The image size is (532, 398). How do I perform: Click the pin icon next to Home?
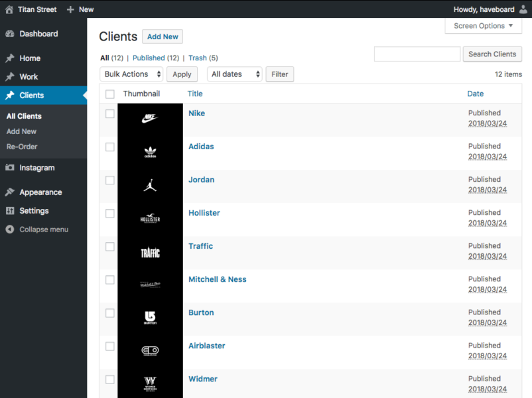tap(10, 58)
